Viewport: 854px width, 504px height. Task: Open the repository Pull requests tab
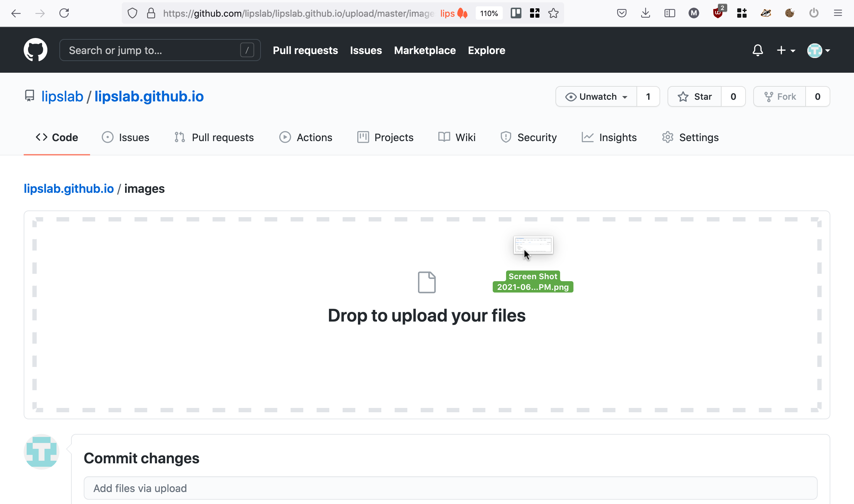point(214,137)
